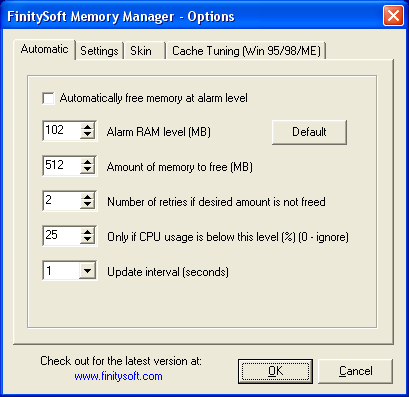The width and height of the screenshot is (409, 397).
Task: Decrease Amount of memory to free value
Action: click(87, 169)
